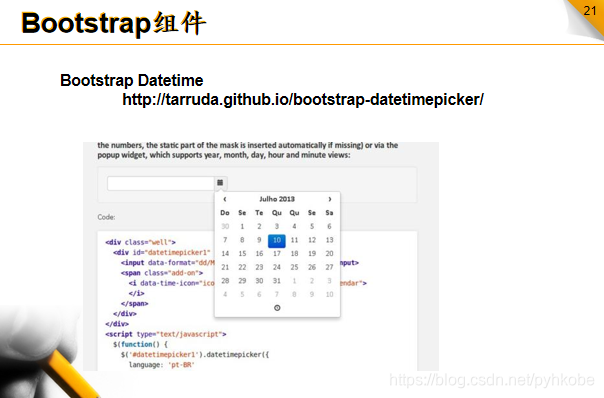Pick day 12 in the calendar
The height and width of the screenshot is (398, 604).
pos(312,240)
